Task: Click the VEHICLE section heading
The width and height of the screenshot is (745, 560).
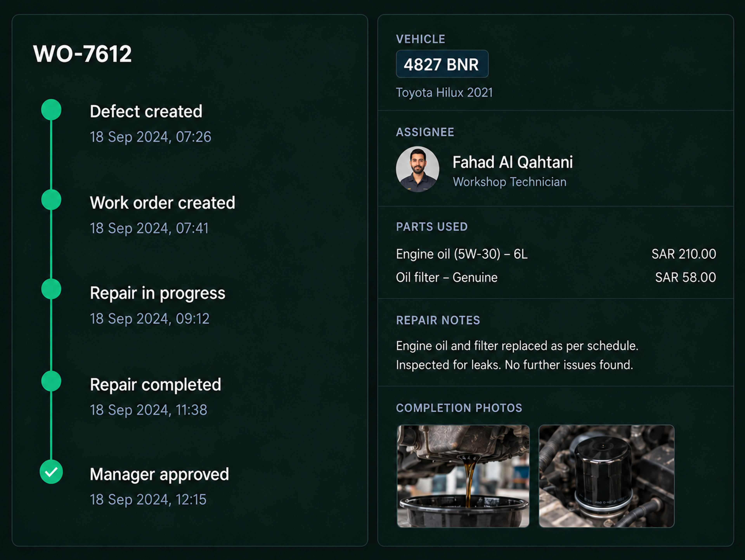Action: (x=420, y=39)
